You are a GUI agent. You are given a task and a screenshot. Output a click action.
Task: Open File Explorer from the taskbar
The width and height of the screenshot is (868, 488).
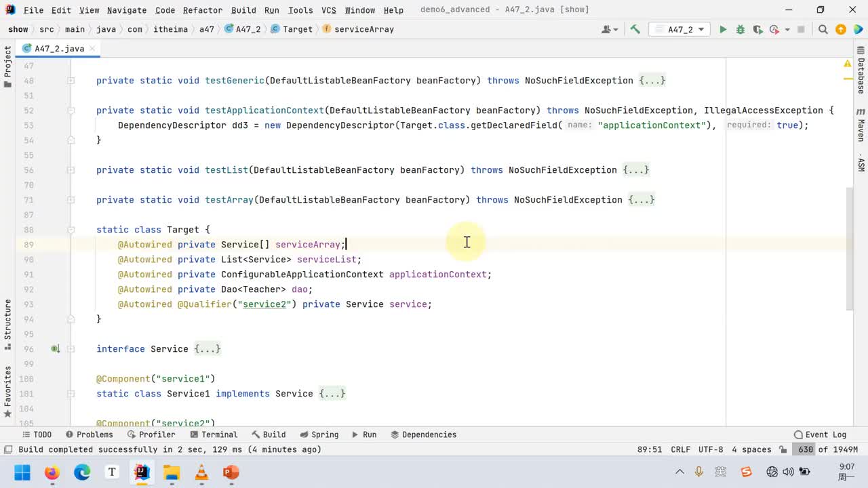pos(172,472)
